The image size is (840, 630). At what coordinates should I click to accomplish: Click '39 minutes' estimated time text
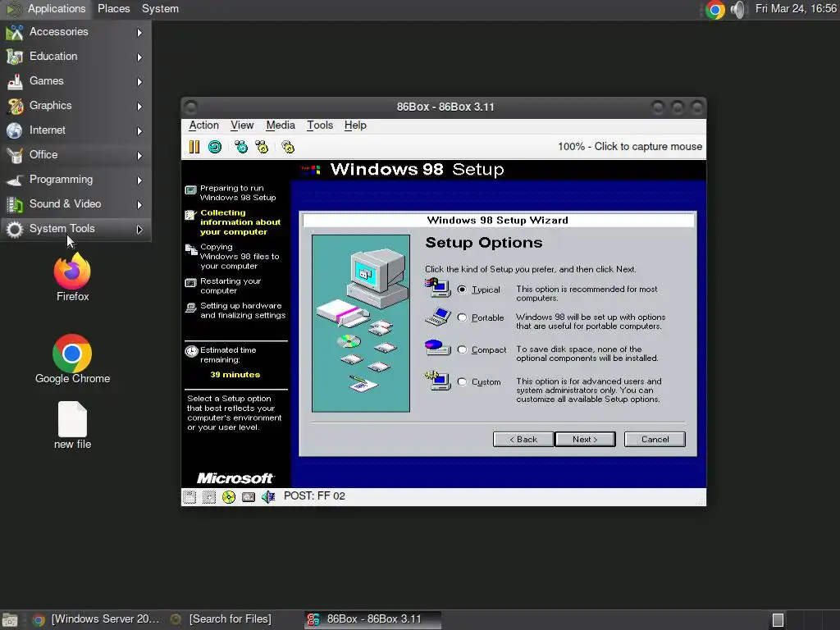tap(235, 374)
